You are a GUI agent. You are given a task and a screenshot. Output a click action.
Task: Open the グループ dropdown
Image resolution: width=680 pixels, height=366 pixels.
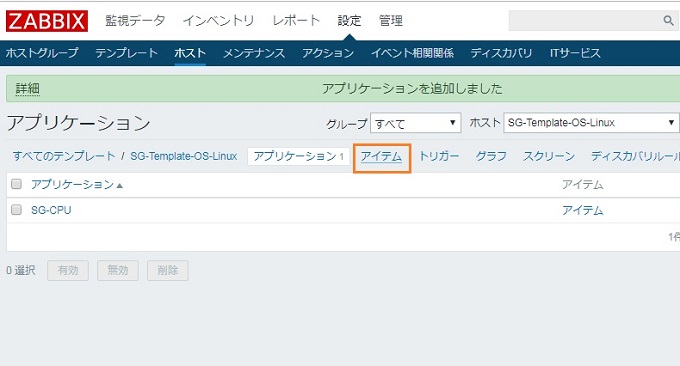click(x=415, y=123)
